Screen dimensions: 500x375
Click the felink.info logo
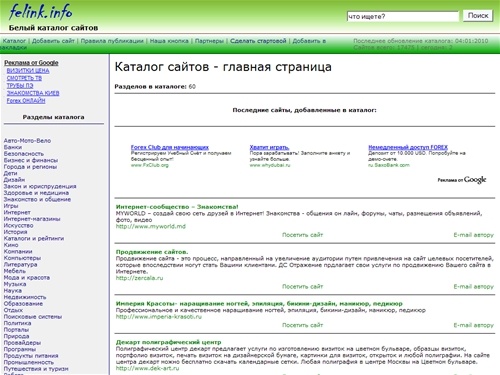pyautogui.click(x=40, y=12)
